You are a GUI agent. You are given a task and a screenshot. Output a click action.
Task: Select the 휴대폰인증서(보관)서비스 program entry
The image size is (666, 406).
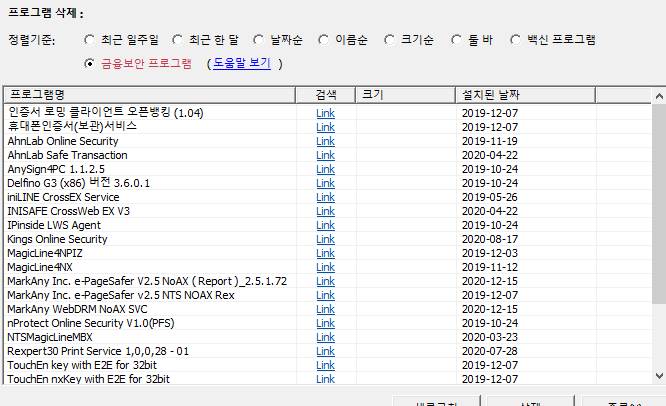click(72, 127)
